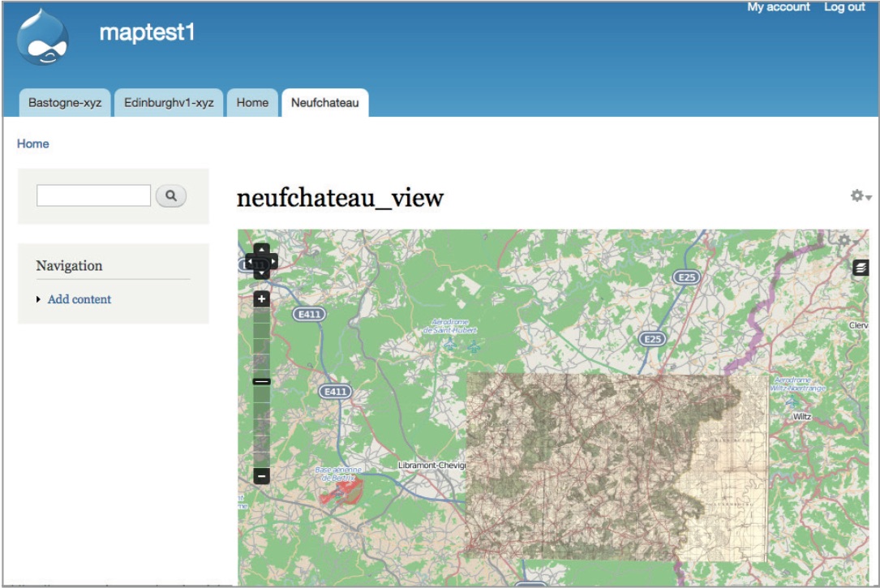
Task: Click the zoom slider handle
Action: coord(261,381)
